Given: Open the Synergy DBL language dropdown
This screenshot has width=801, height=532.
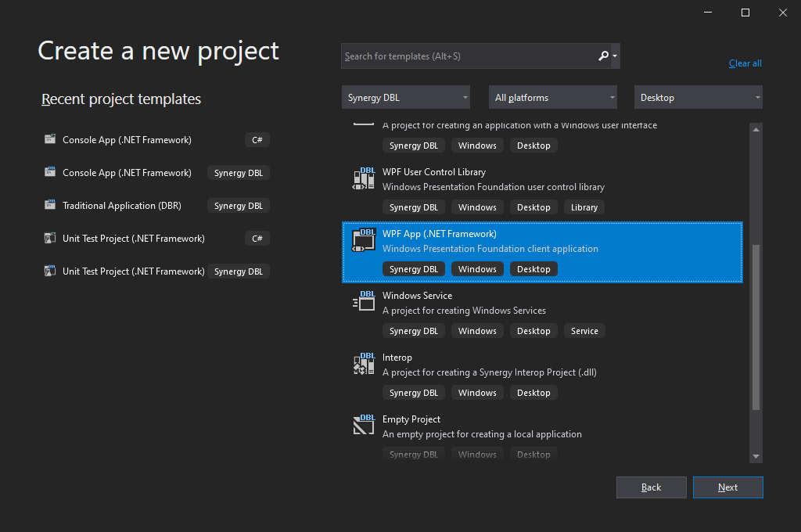Looking at the screenshot, I should [x=406, y=98].
